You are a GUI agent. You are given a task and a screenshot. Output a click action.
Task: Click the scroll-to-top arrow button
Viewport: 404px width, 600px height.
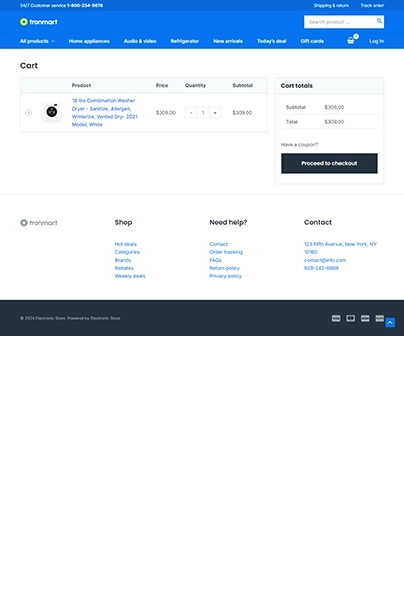(390, 323)
